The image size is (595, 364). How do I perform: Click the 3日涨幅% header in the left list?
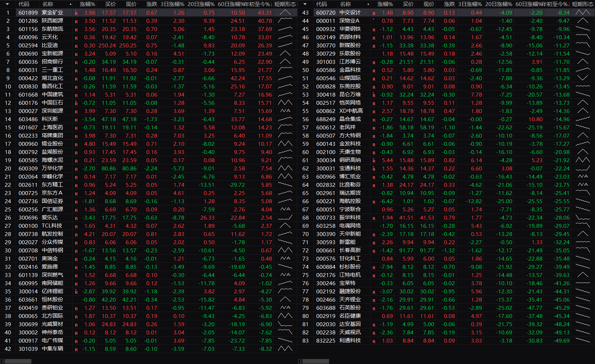173,4
